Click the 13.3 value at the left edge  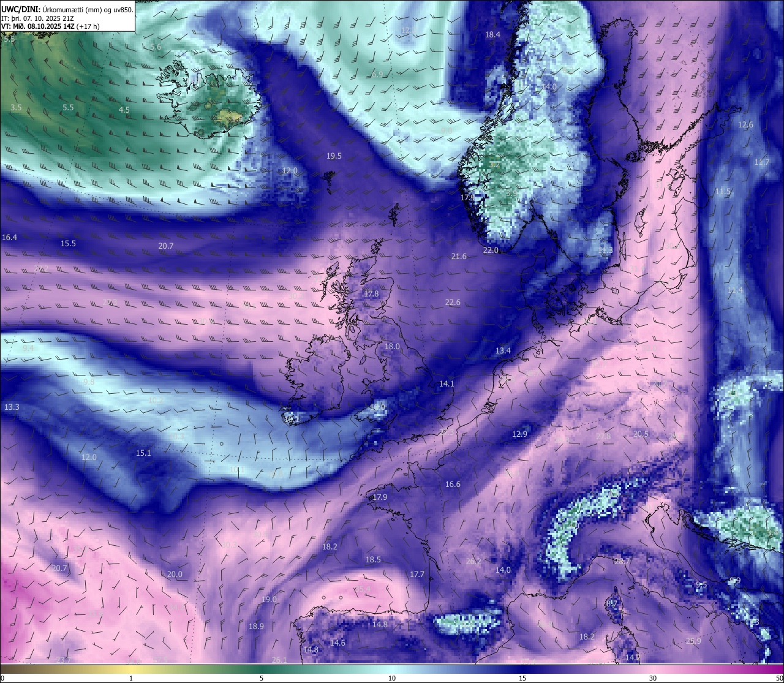coord(12,407)
